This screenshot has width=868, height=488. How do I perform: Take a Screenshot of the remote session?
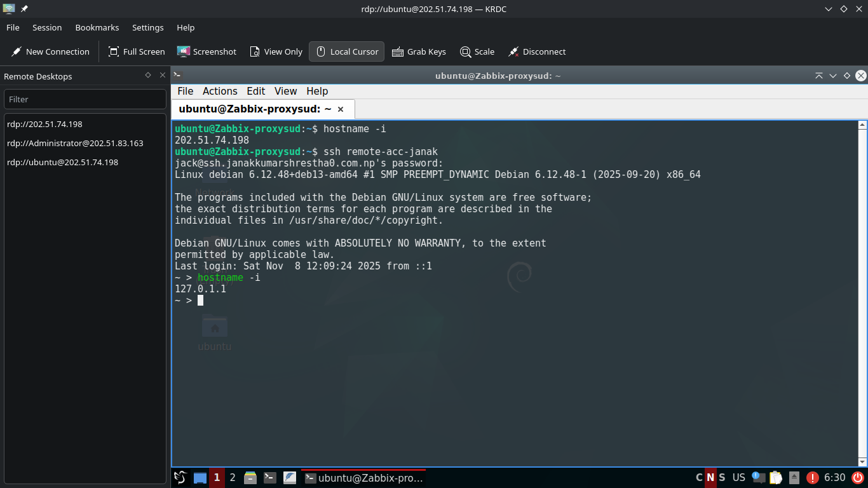[207, 52]
